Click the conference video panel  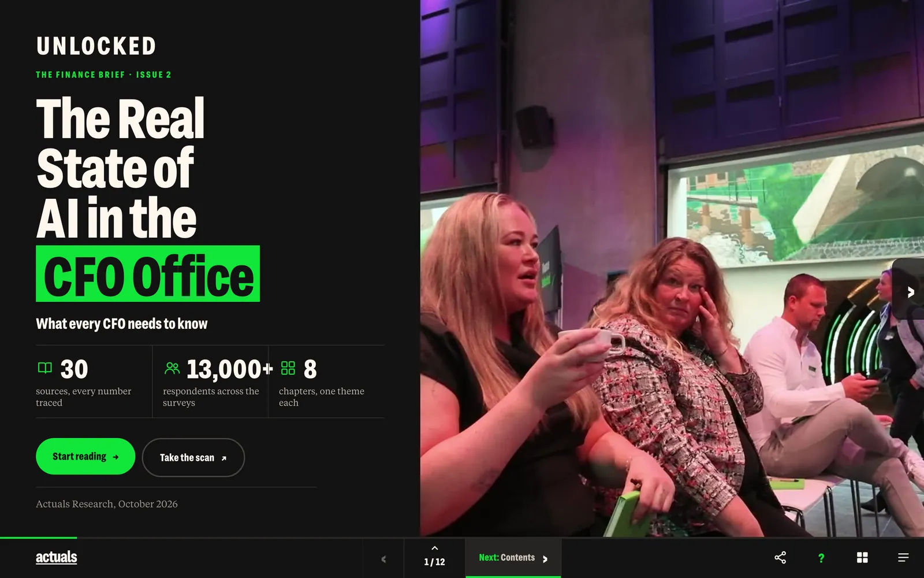[x=672, y=268]
